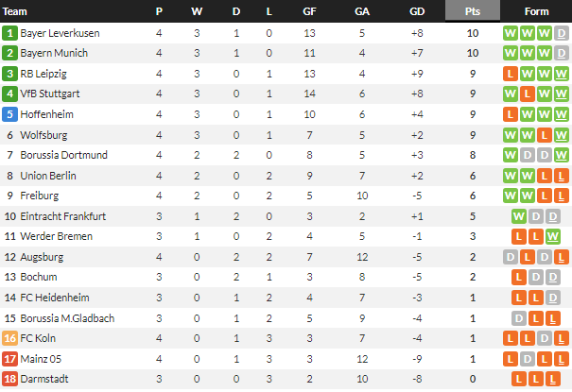Click Bayer Leverkusen's position 1 badge
This screenshot has height=392, width=572.
point(9,33)
